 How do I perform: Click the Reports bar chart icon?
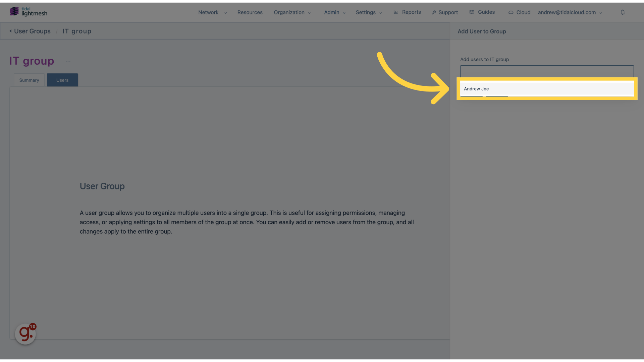(396, 12)
